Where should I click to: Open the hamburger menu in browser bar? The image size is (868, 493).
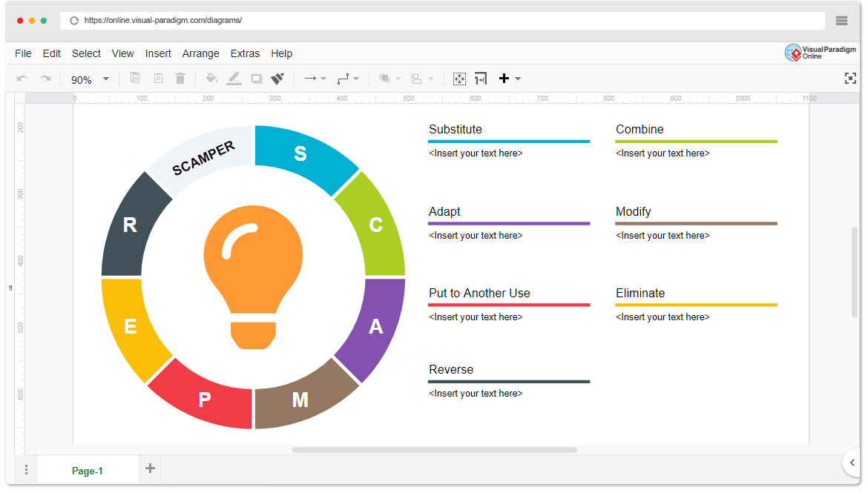[841, 21]
